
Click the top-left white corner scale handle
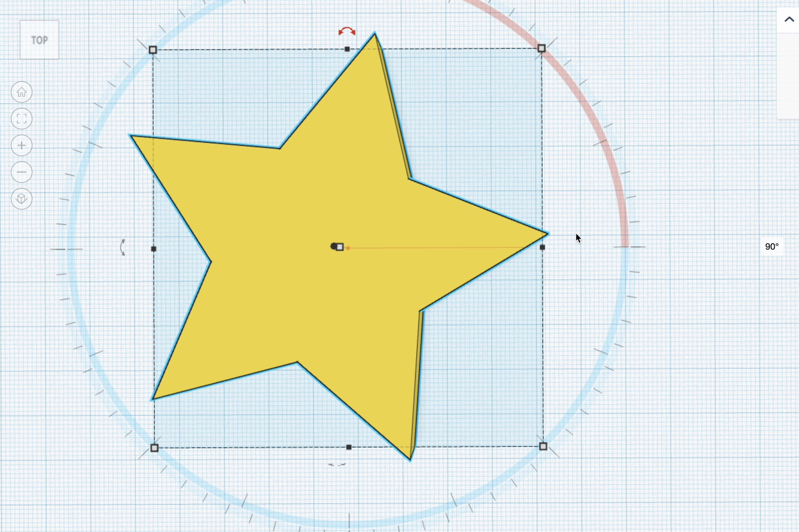point(153,50)
